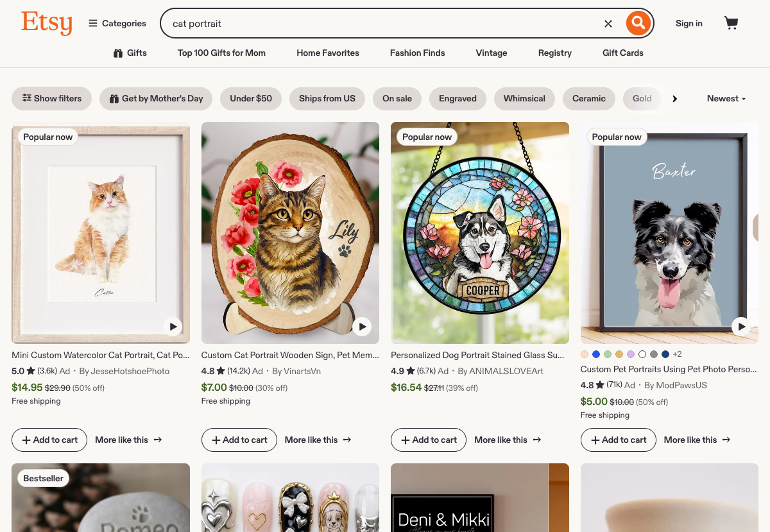Toggle the Ships from US filter
The height and width of the screenshot is (532, 770).
327,99
